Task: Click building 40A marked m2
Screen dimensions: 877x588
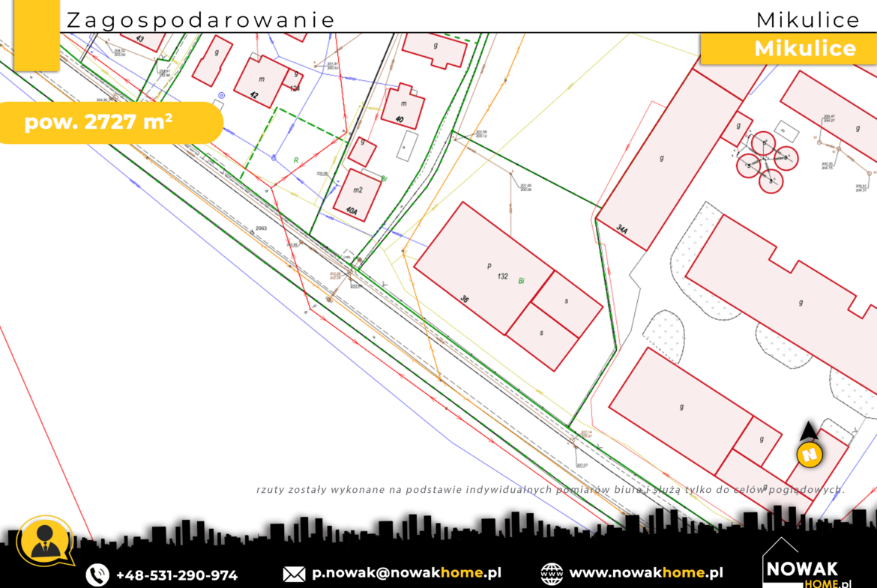Action: coord(358,194)
